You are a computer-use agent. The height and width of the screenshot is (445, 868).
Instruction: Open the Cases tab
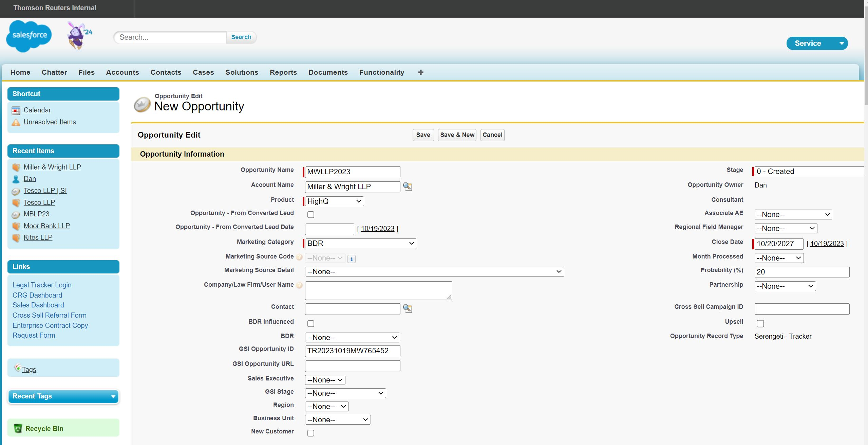pos(203,72)
